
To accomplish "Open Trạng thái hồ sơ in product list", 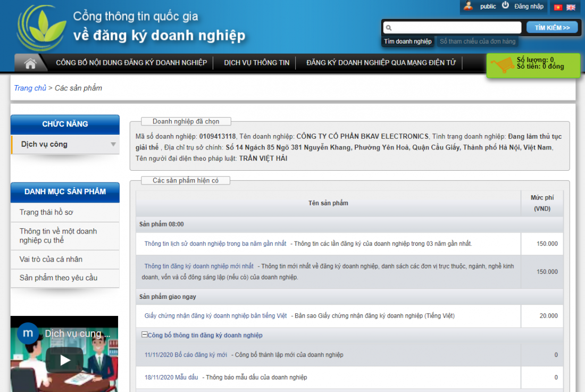I will (46, 212).
